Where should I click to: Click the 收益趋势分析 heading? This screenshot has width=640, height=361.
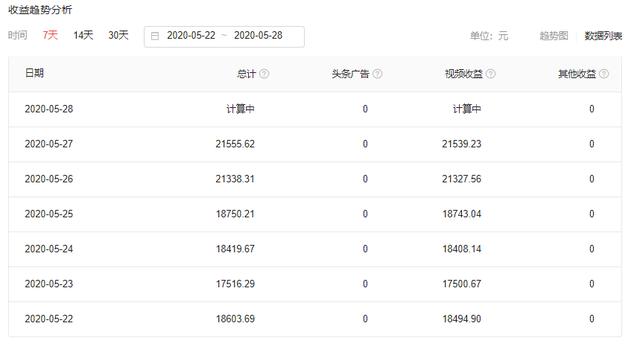40,10
